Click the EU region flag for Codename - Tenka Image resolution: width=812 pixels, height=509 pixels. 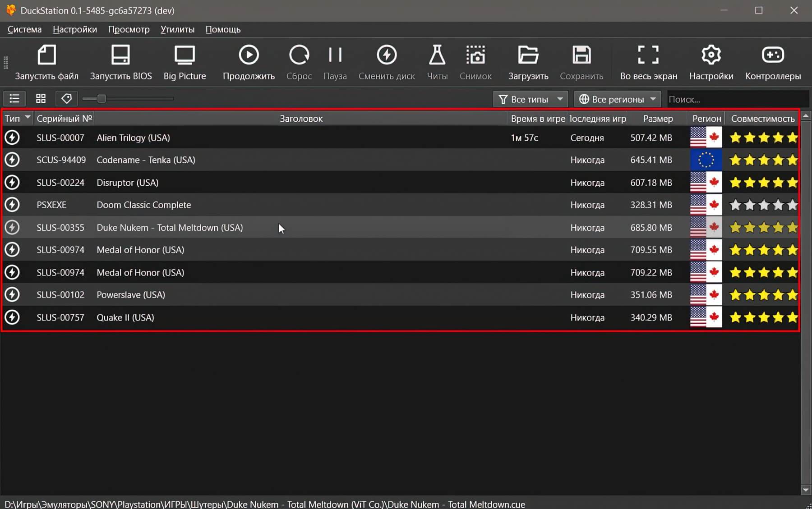tap(706, 160)
